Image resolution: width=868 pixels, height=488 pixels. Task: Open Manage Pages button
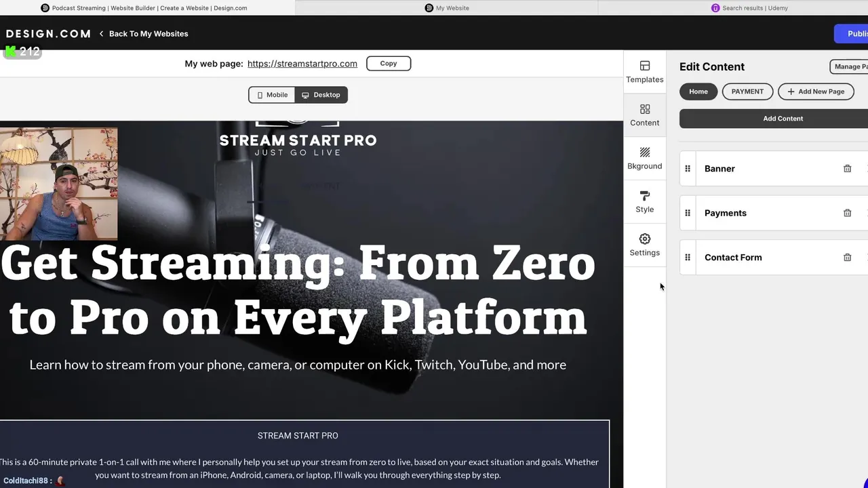(849, 66)
